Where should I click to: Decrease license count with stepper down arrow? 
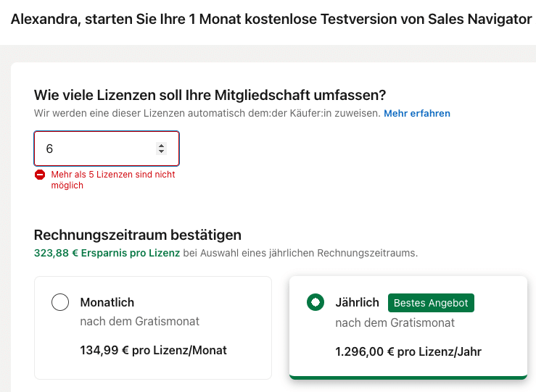[161, 151]
